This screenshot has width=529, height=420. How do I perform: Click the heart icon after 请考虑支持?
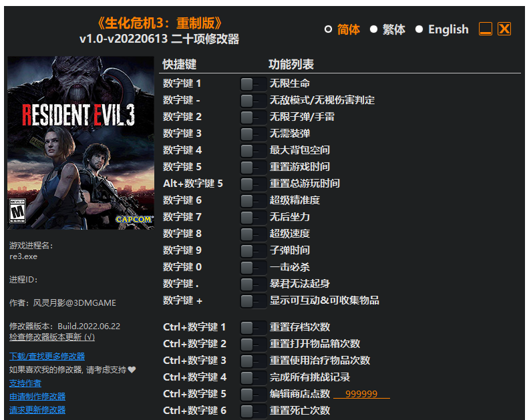pos(132,370)
